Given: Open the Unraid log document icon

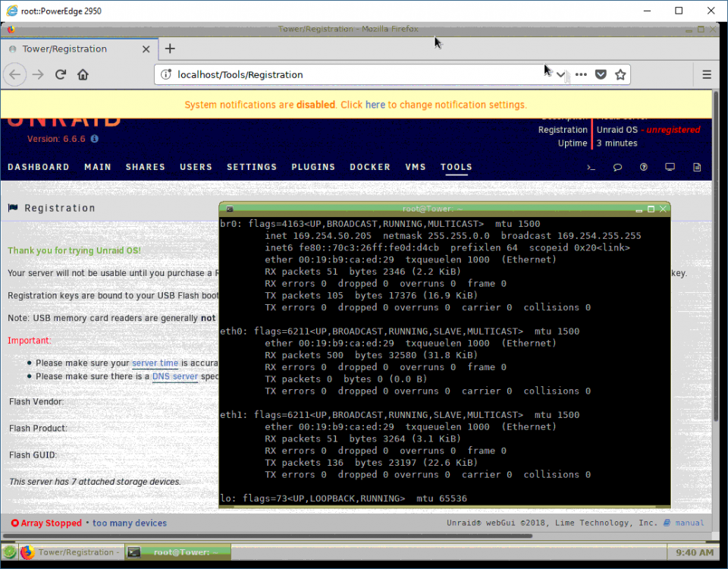Looking at the screenshot, I should 697,167.
